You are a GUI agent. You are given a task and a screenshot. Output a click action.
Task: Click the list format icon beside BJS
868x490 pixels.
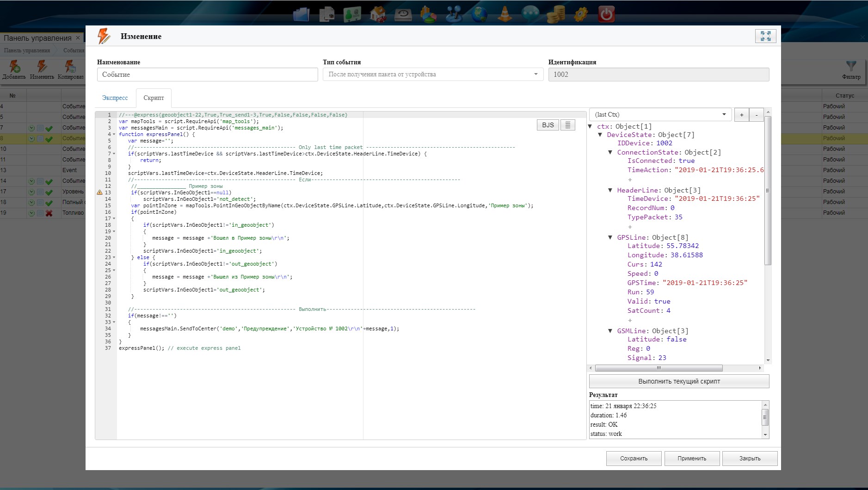point(568,125)
